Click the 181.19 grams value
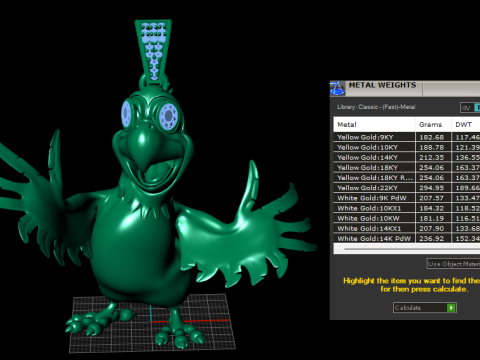 coord(432,218)
